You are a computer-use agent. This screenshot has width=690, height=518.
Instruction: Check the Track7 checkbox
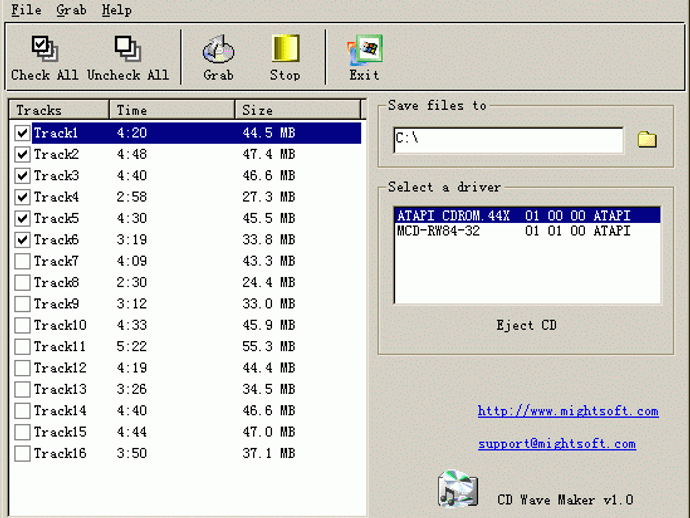pos(22,261)
